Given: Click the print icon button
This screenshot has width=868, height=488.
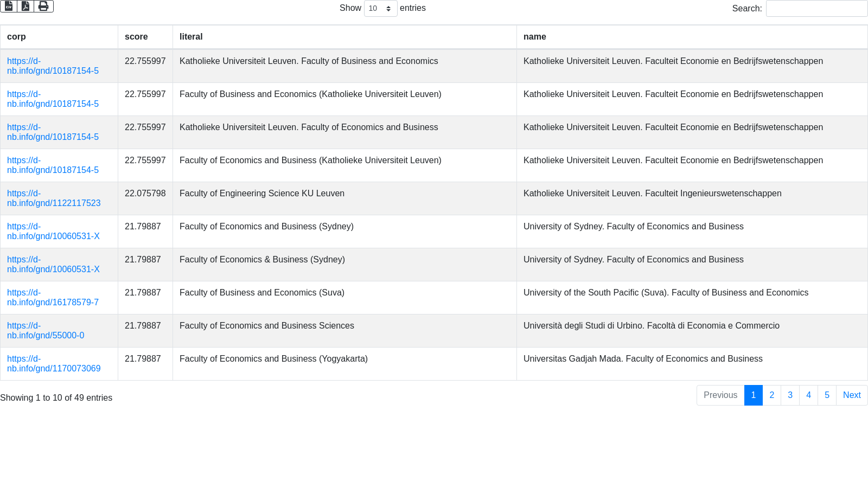Looking at the screenshot, I should (43, 6).
